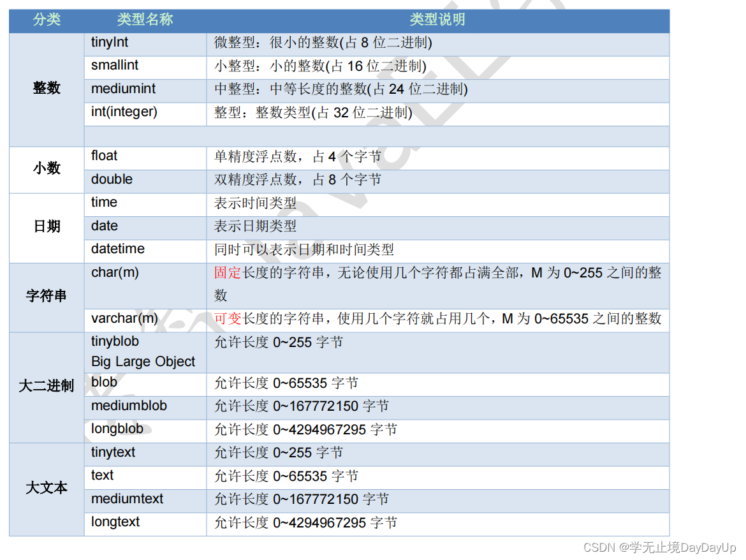Select the 日期 category cell
Image resolution: width=746 pixels, height=560 pixels.
coord(47,228)
